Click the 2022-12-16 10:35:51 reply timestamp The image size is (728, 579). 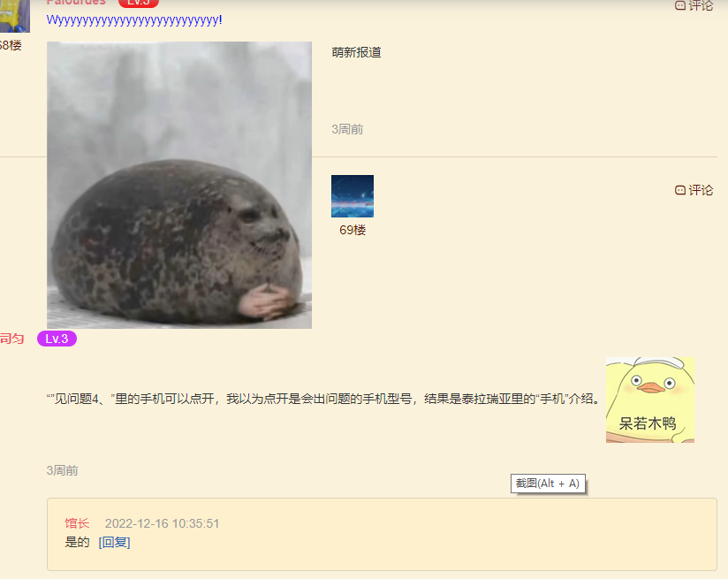(162, 523)
